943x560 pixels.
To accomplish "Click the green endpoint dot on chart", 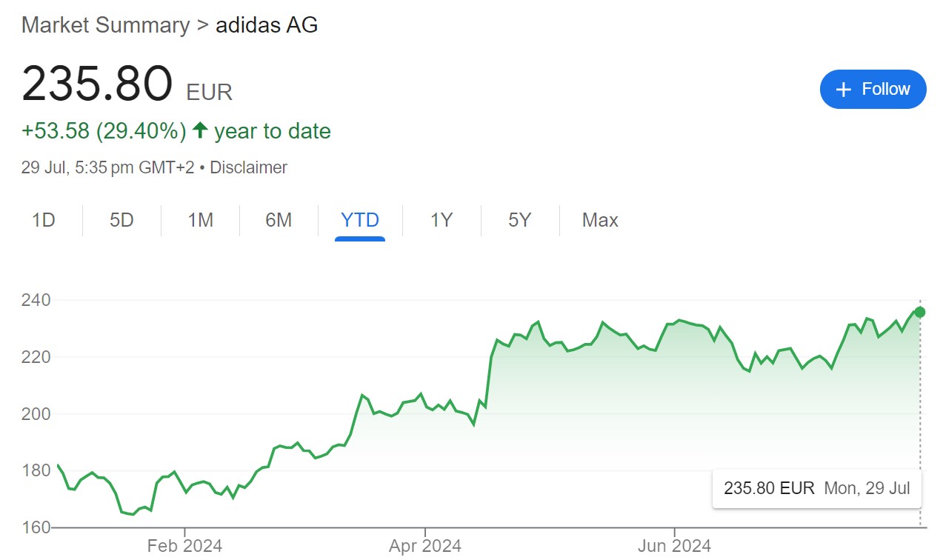I will coord(920,312).
